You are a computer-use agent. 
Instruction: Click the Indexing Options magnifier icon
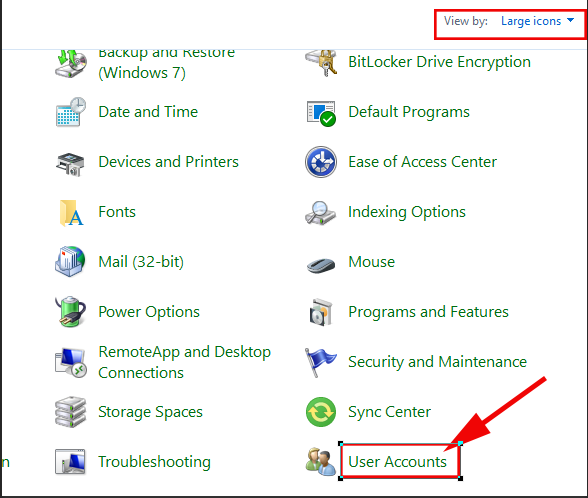320,213
